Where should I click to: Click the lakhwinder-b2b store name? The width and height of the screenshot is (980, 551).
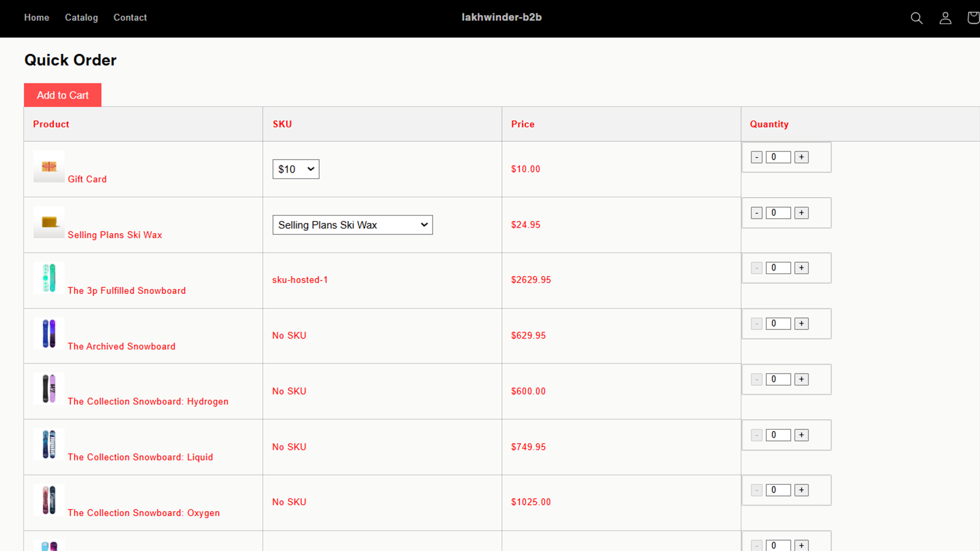502,17
